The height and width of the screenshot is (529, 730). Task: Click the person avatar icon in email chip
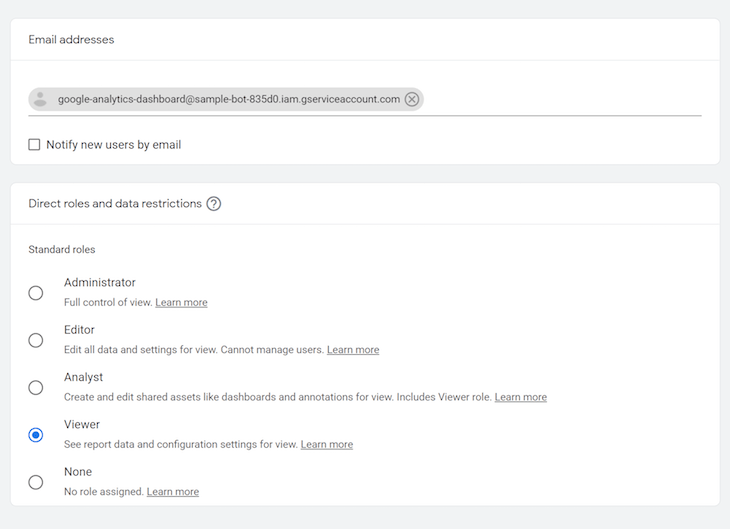tap(41, 99)
